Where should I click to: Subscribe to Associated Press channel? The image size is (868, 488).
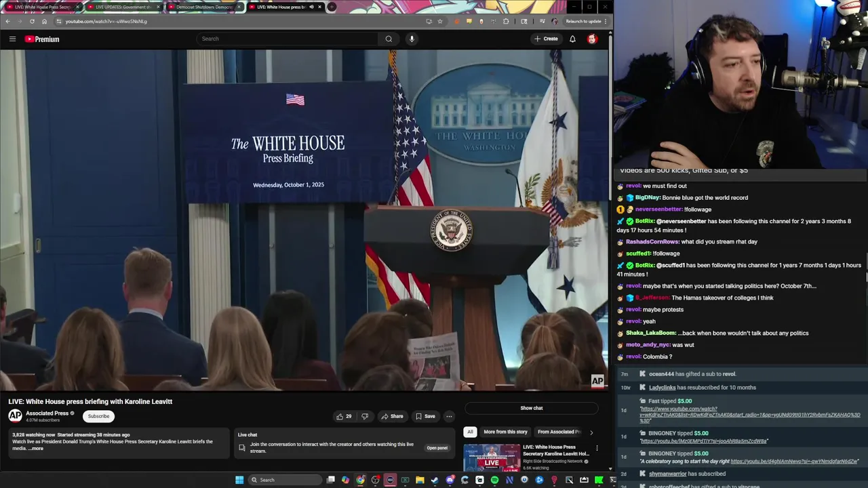pyautogui.click(x=98, y=416)
